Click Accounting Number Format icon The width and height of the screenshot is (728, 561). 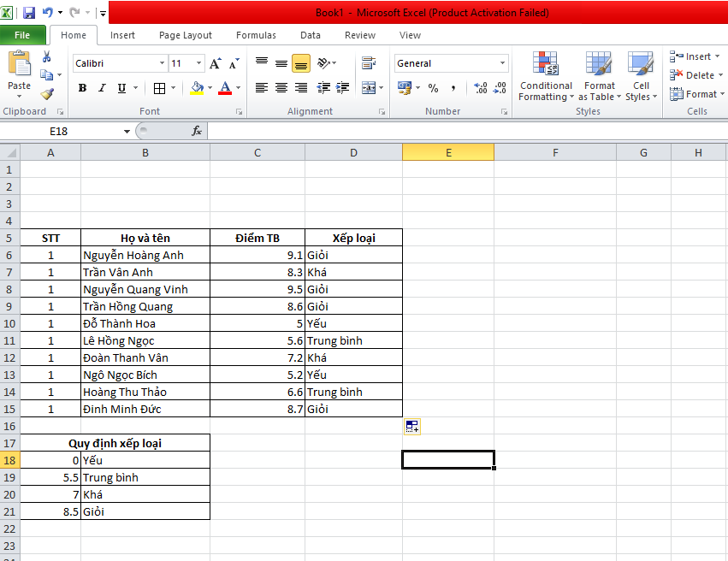point(405,88)
